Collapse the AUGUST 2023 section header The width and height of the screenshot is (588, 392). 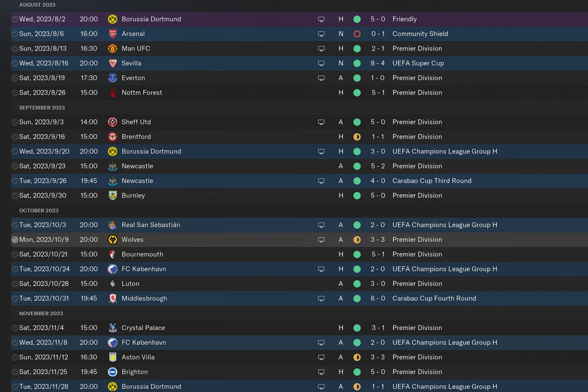[x=37, y=5]
